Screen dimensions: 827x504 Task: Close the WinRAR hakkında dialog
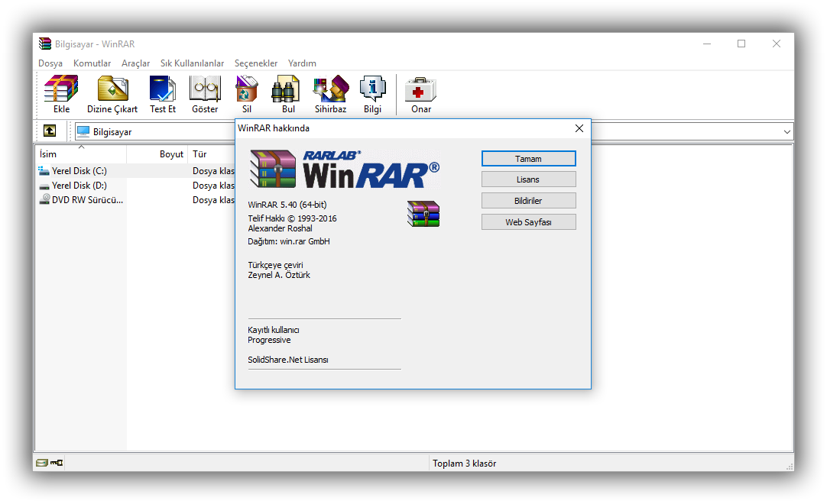[579, 128]
